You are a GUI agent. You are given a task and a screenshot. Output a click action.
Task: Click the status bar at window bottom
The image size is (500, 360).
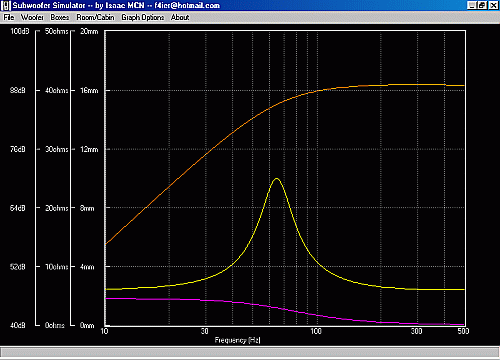pyautogui.click(x=250, y=353)
